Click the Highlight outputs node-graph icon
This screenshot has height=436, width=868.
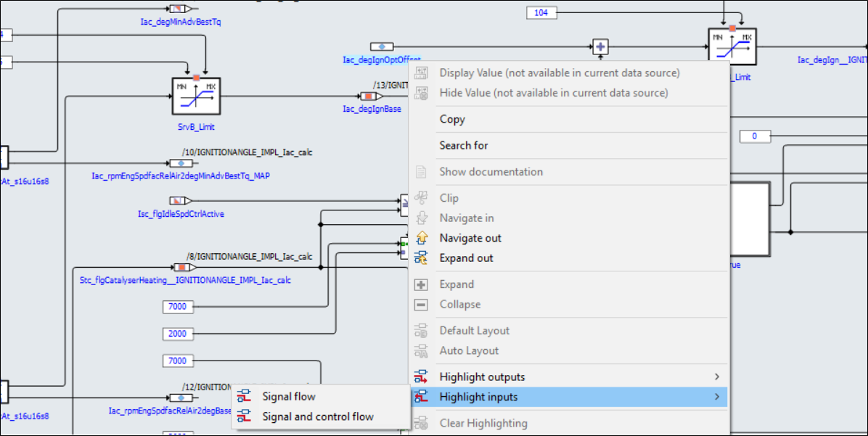coord(422,376)
